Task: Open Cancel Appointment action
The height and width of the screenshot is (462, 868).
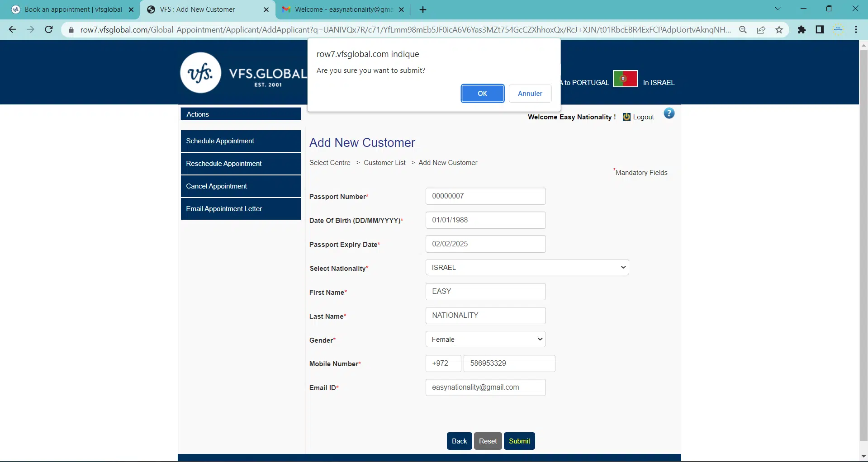Action: point(241,186)
